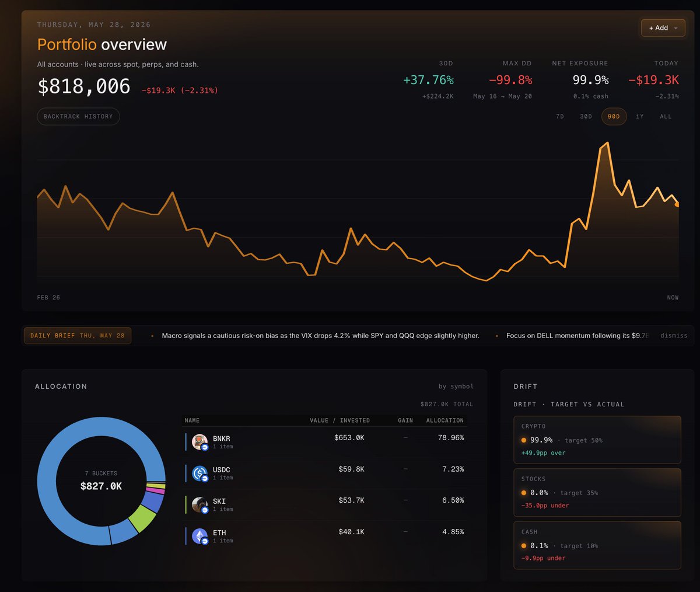Click the USDC coin icon

click(199, 473)
